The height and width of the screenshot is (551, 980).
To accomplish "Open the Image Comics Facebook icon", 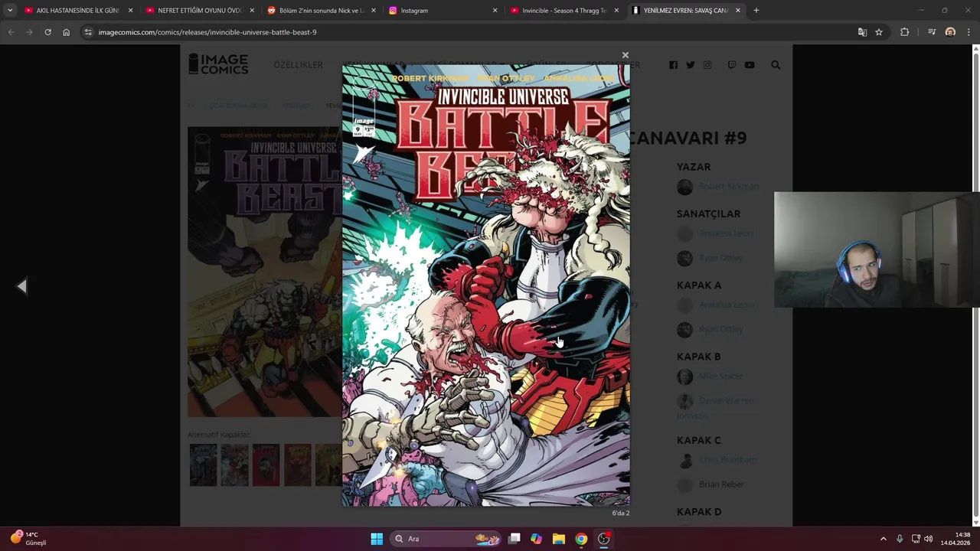I will click(673, 65).
